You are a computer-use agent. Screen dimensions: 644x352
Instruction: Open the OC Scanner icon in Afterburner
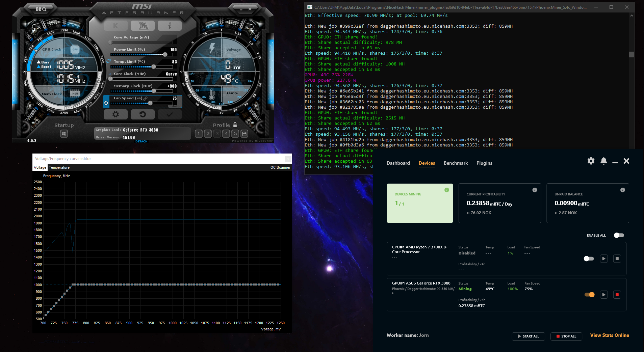pyautogui.click(x=41, y=9)
